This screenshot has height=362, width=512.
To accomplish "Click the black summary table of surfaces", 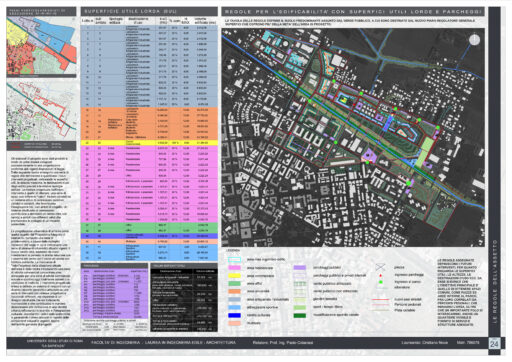I will point(184,299).
